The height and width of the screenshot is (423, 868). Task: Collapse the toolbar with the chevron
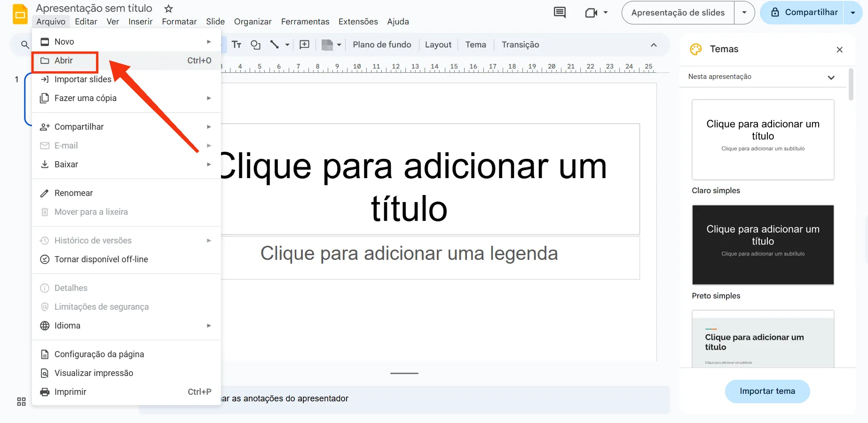[654, 45]
